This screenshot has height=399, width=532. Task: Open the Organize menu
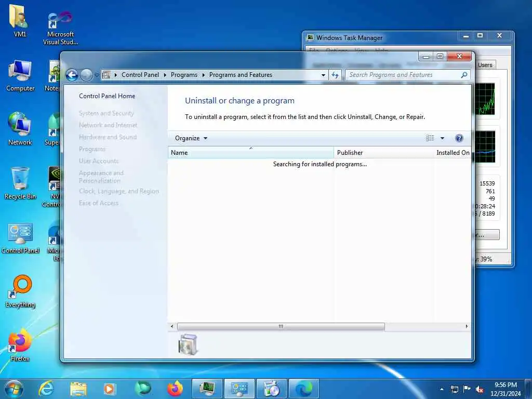(x=191, y=138)
